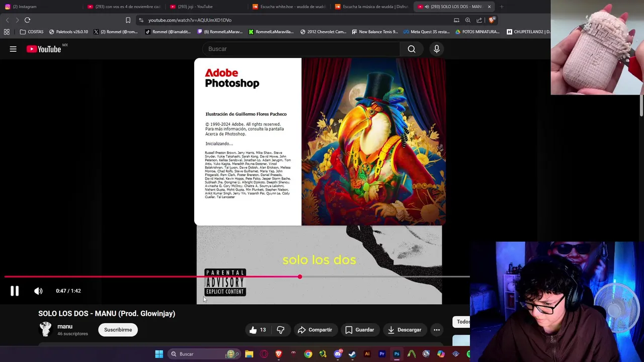The image size is (644, 362).
Task: Open the CHUPETELAND2 bookmark
Action: pyautogui.click(x=528, y=32)
